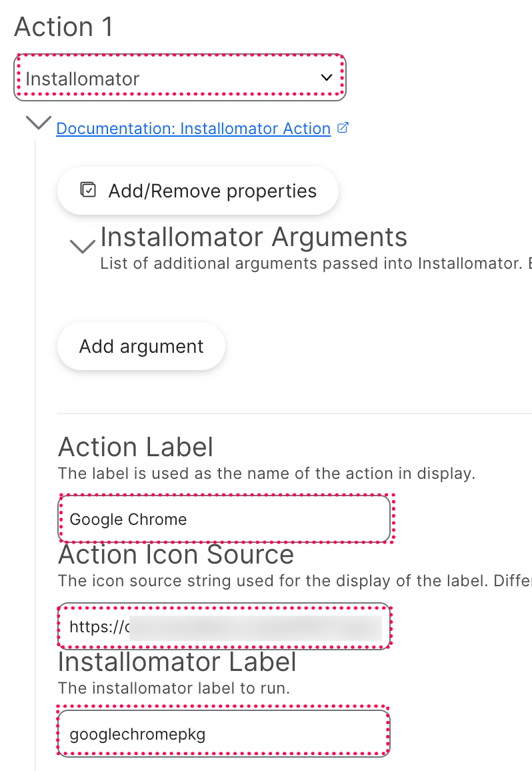Click the description 'The installomator label to run.'
This screenshot has height=771, width=532.
coord(174,688)
